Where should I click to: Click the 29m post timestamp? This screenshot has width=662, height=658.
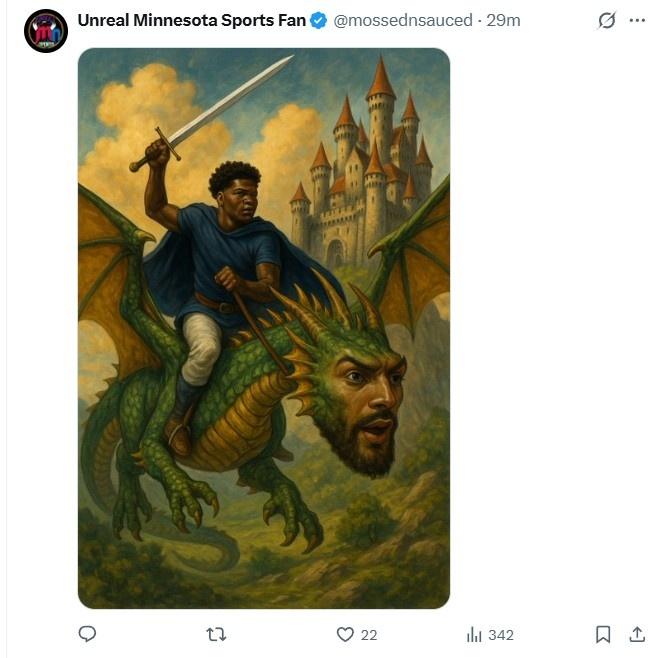(x=503, y=20)
